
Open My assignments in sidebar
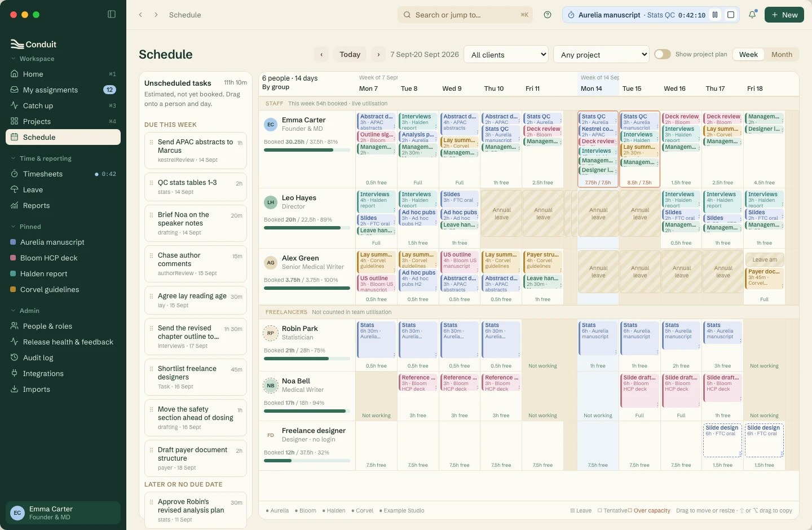(x=63, y=90)
